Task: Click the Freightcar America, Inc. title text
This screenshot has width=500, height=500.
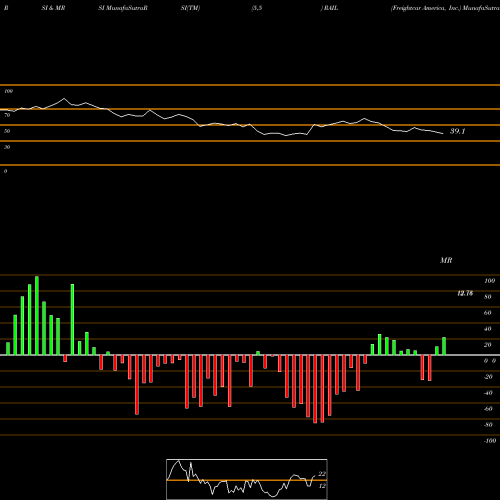Action: pos(426,8)
